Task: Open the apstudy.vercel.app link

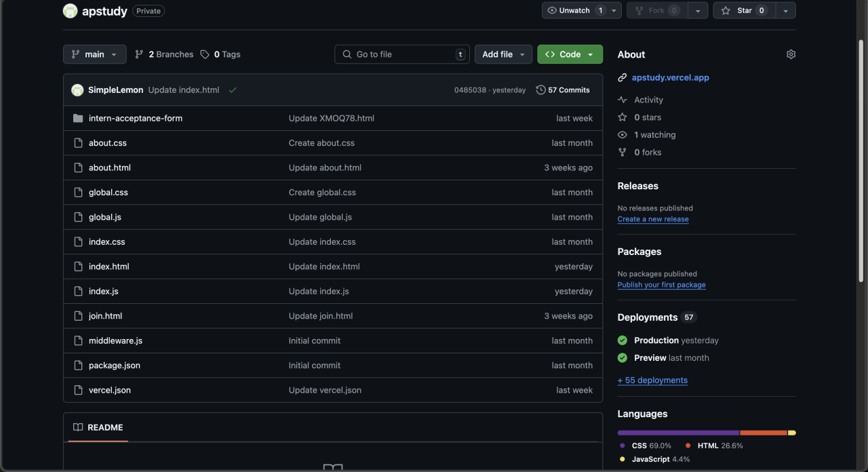Action: click(670, 77)
